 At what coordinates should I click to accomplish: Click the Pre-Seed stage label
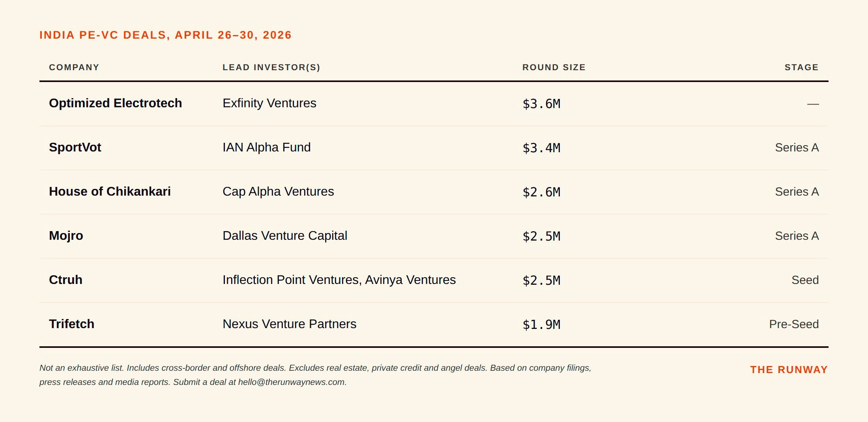794,324
